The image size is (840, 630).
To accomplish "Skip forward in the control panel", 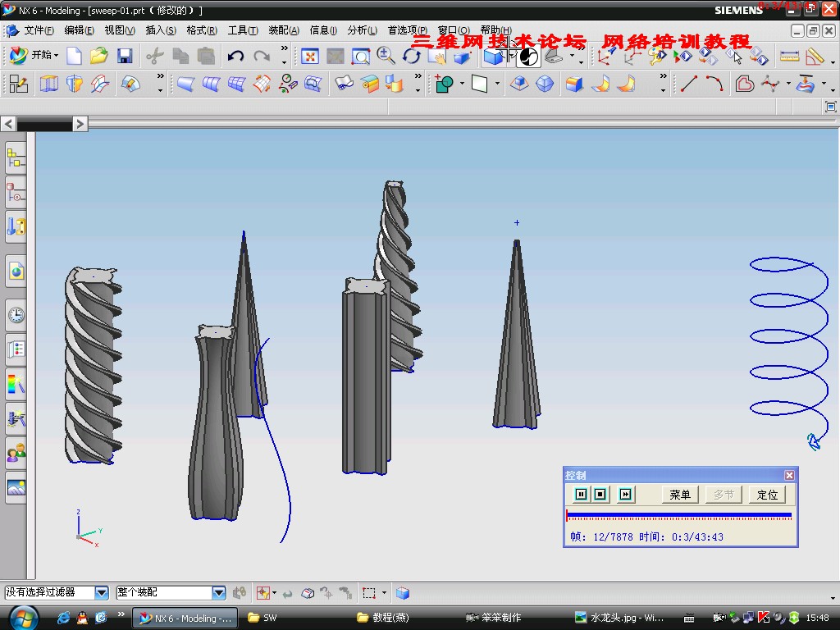I will click(625, 494).
